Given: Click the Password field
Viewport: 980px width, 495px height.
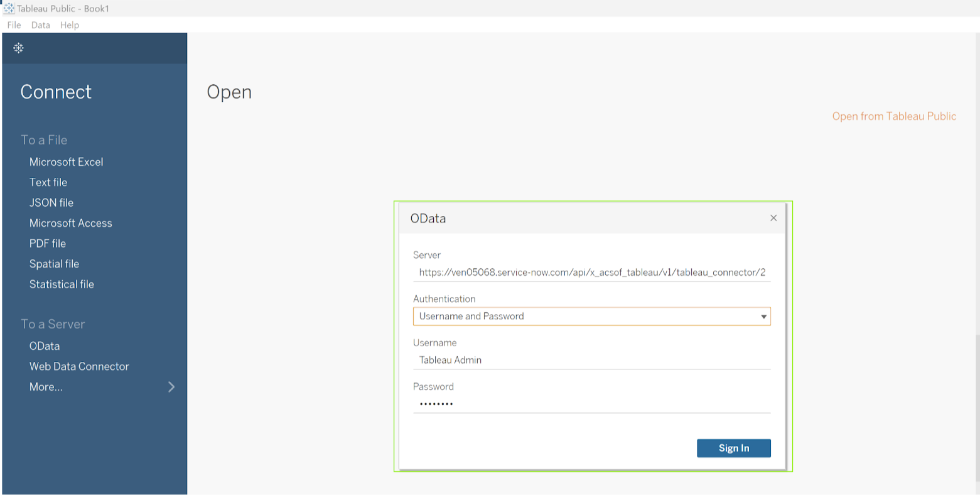Looking at the screenshot, I should click(x=591, y=403).
